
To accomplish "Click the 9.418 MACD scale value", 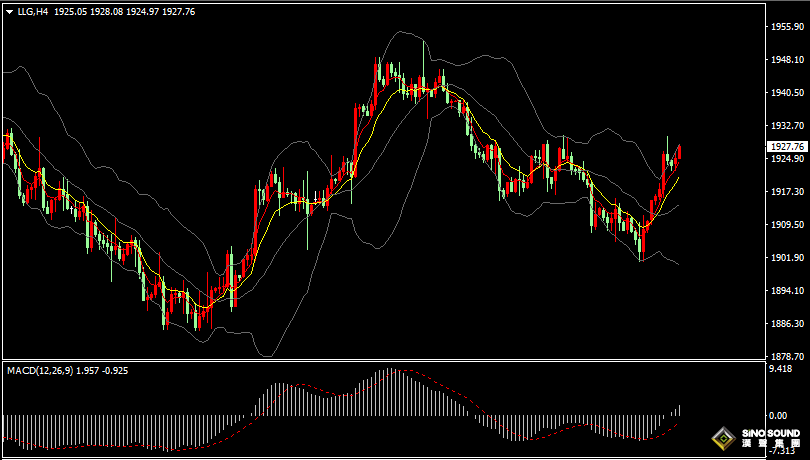I will pyautogui.click(x=780, y=369).
